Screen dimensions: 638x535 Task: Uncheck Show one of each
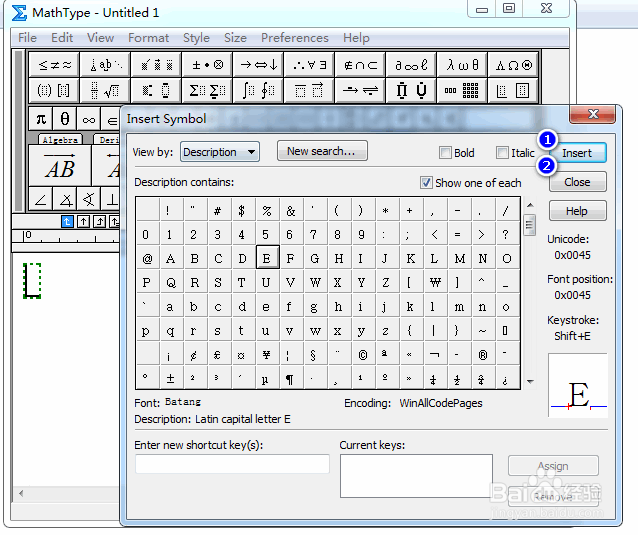[426, 183]
